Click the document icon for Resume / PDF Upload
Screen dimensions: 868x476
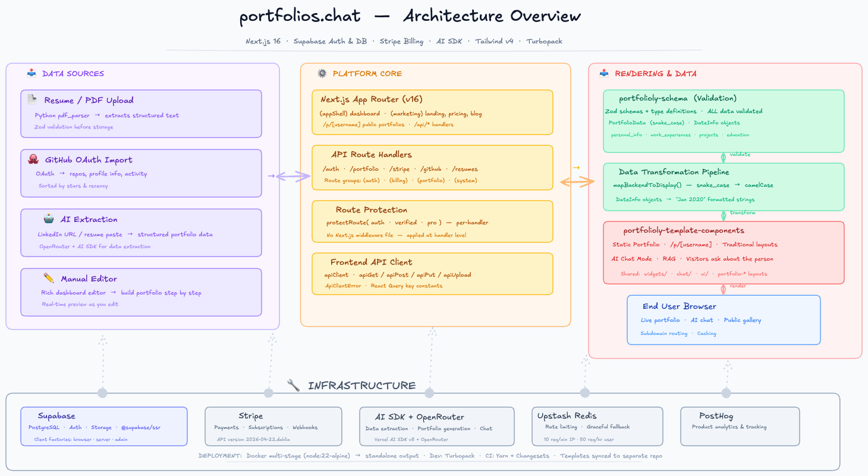pos(32,100)
